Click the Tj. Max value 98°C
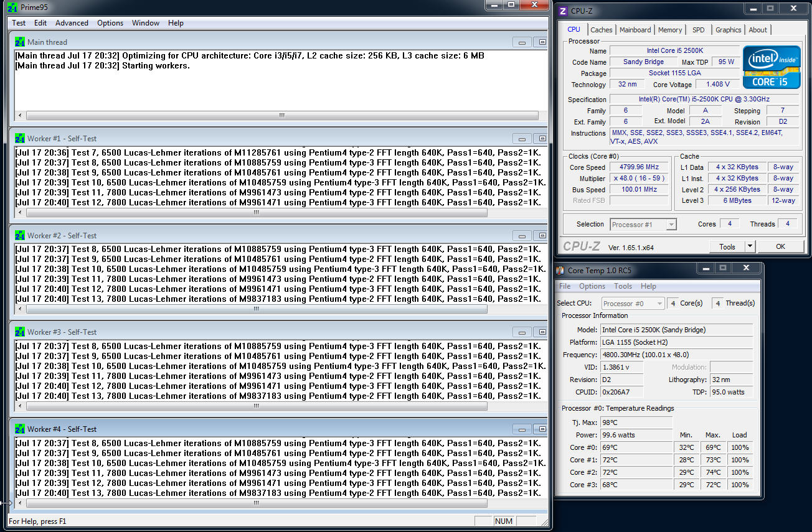 pos(636,422)
